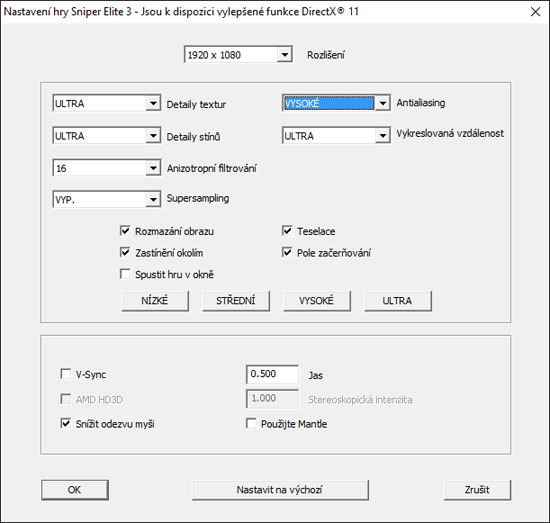Expand the Anizotropní filtrování dropdown
Viewport: 550px width, 523px height.
coord(153,168)
